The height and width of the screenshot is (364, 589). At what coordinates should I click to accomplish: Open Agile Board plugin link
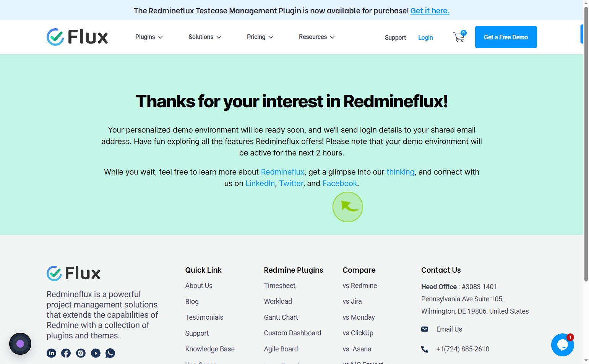click(x=281, y=349)
